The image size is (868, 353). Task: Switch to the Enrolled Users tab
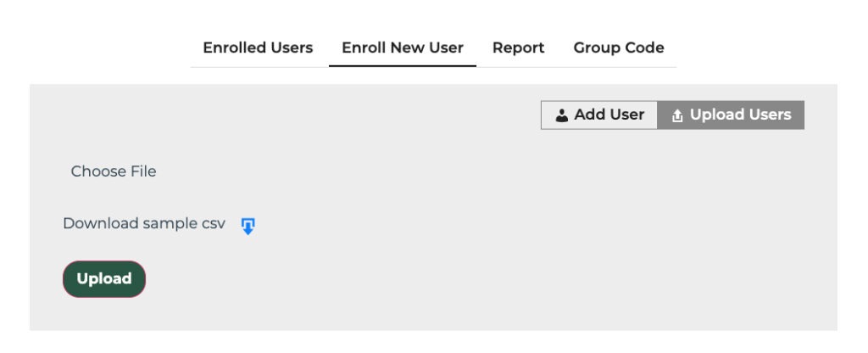[258, 48]
